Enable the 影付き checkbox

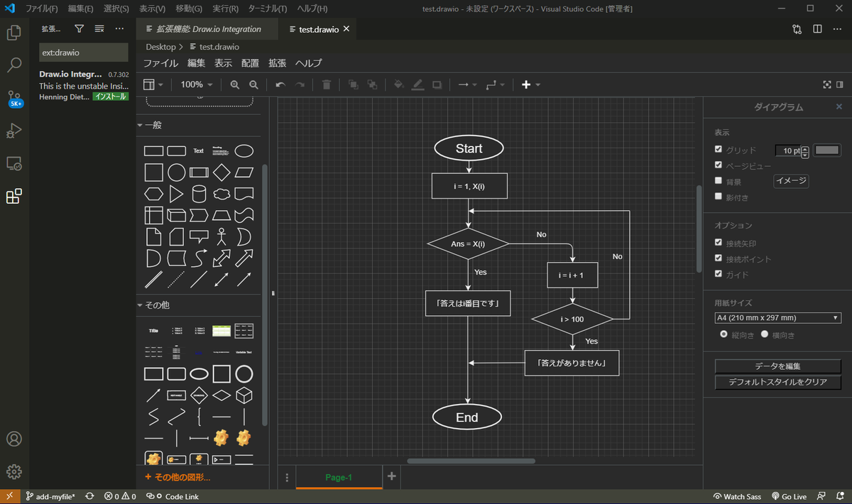tap(719, 197)
